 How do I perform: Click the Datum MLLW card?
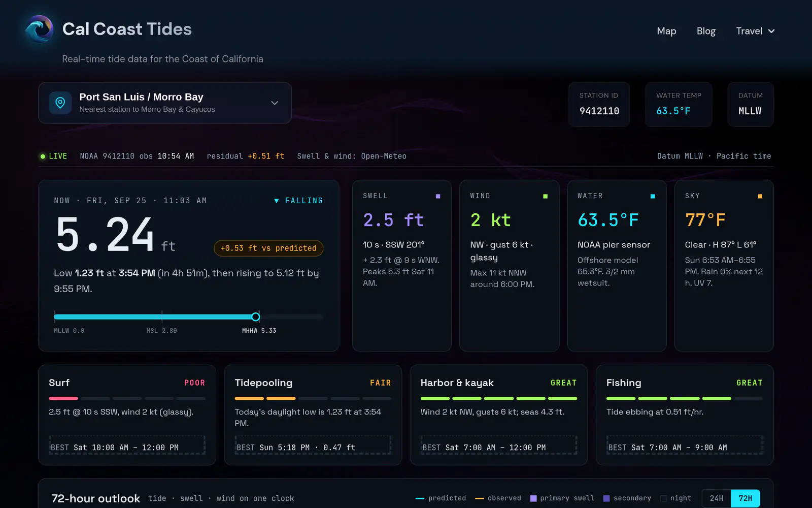click(750, 104)
